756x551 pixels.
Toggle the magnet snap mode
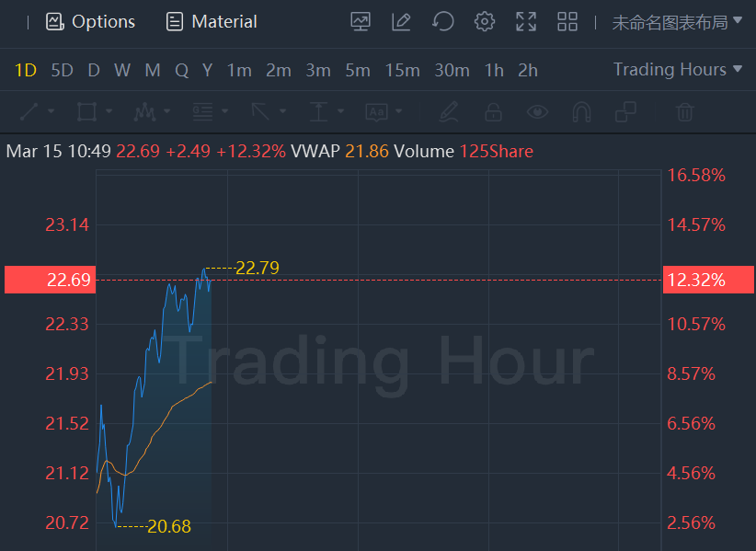(581, 112)
